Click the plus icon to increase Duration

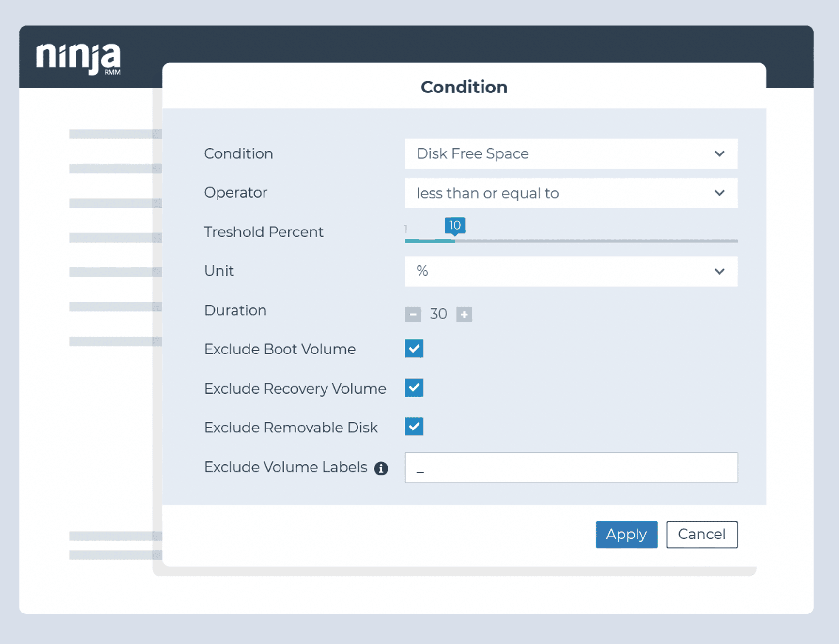[465, 314]
